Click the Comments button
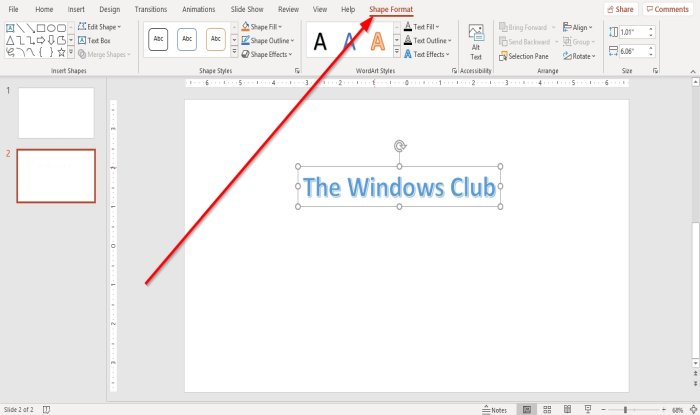The height and width of the screenshot is (415, 700). coord(668,9)
